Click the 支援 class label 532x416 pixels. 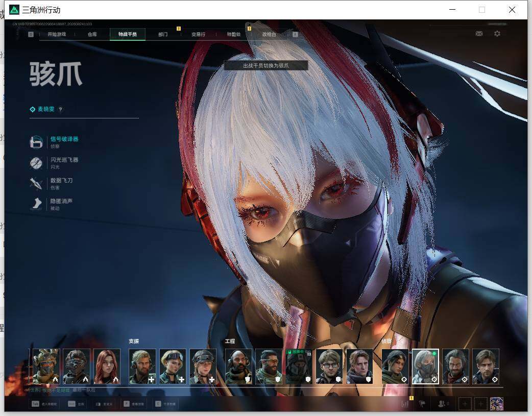pyautogui.click(x=134, y=341)
